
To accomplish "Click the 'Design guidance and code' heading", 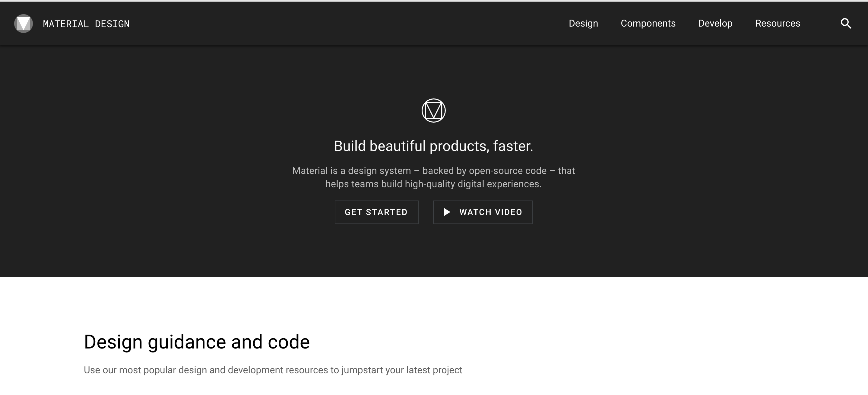I will coord(196,342).
